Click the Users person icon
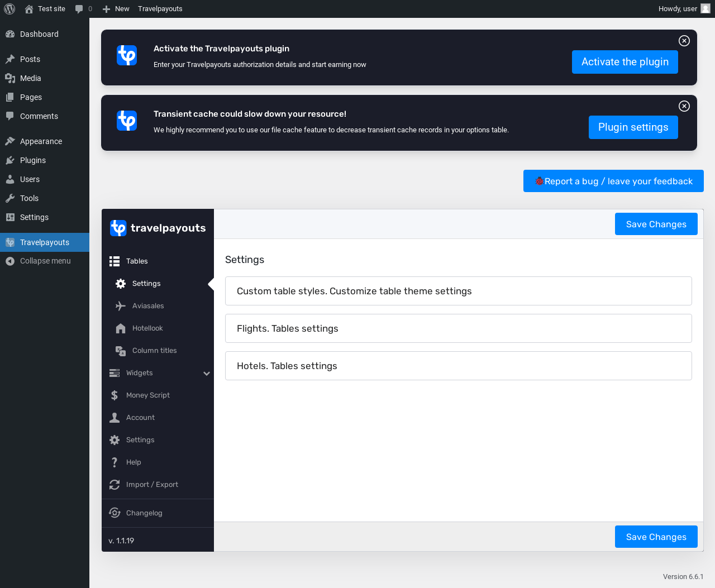This screenshot has height=588, width=715. point(10,179)
